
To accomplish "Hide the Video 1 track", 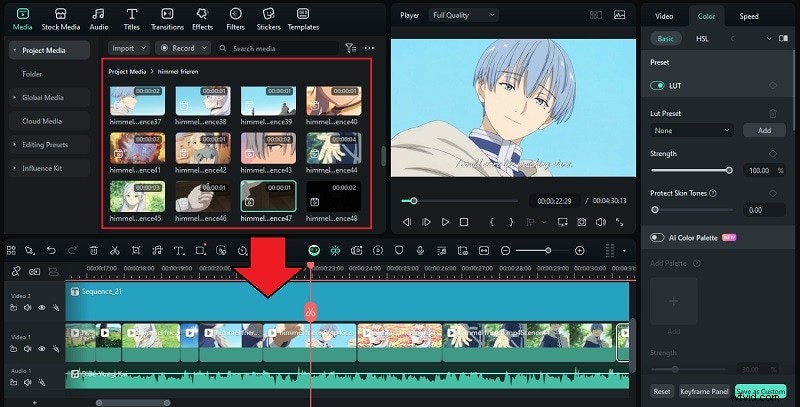I will [x=42, y=349].
